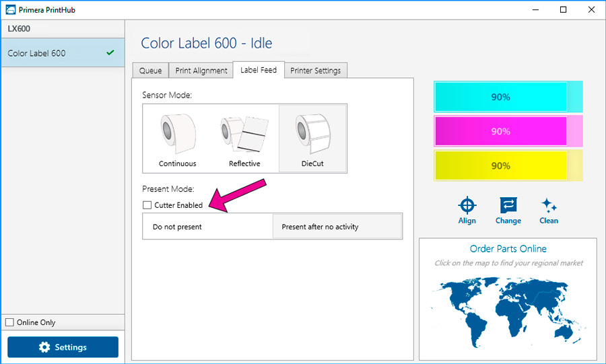Open the Printer Settings tab
The width and height of the screenshot is (606, 364).
[315, 70]
